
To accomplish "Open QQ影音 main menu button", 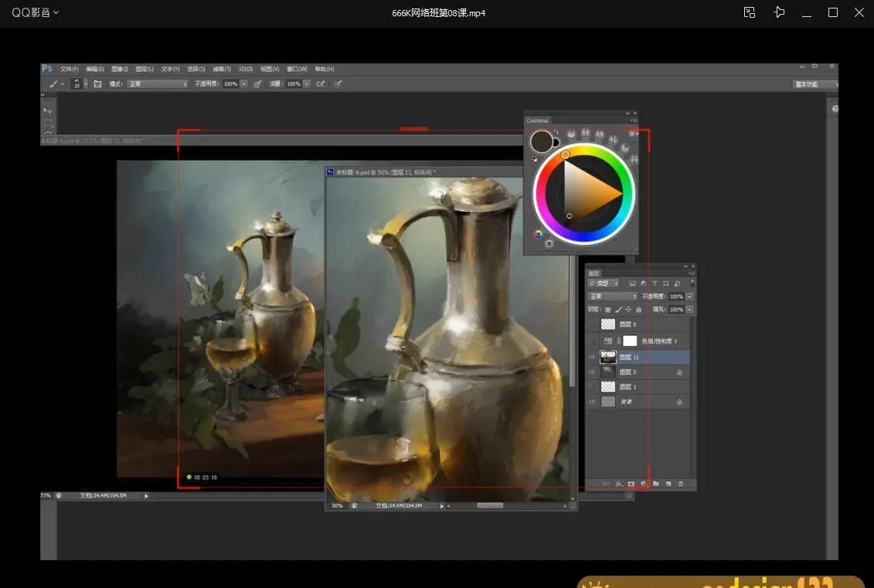I will pos(35,12).
